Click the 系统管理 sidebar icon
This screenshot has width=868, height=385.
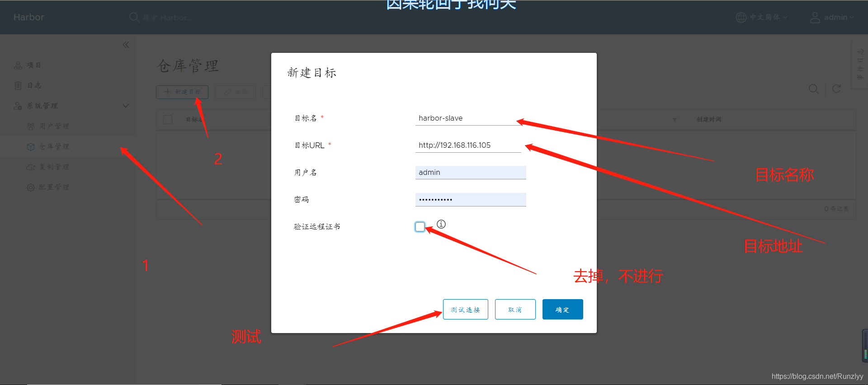(18, 106)
